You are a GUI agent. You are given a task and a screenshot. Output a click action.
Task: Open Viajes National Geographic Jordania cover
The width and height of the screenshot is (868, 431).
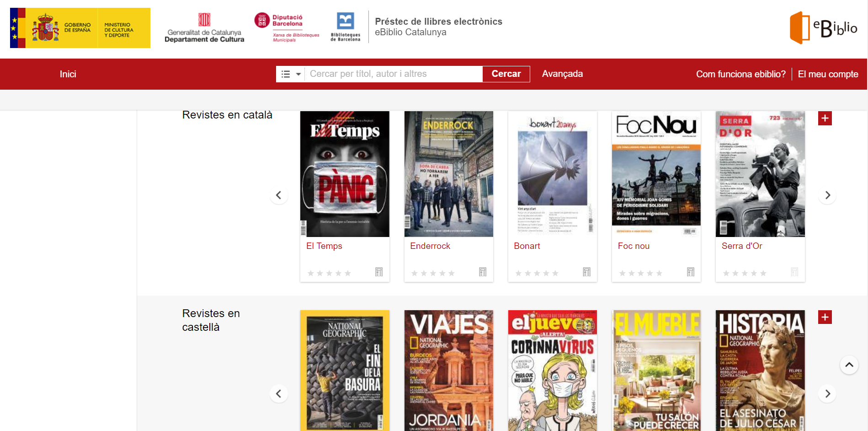(449, 371)
